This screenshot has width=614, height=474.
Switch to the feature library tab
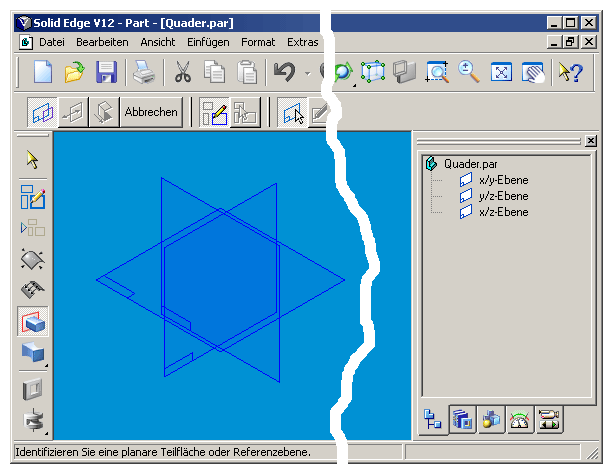pos(462,420)
